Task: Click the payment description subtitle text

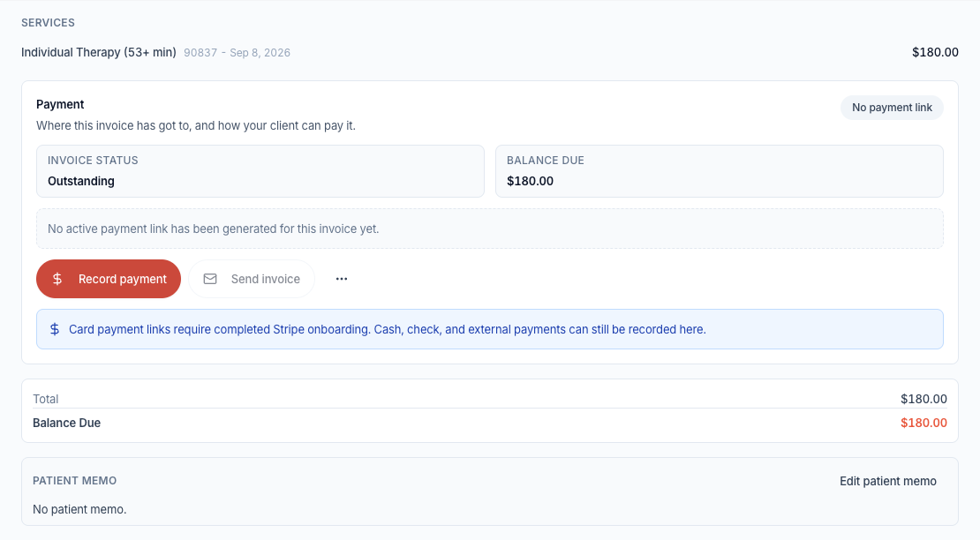Action: (196, 125)
